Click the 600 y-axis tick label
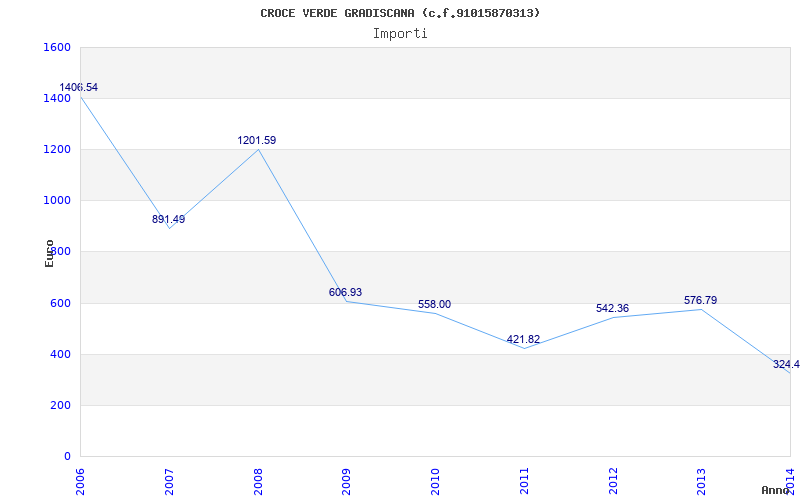 pos(61,303)
